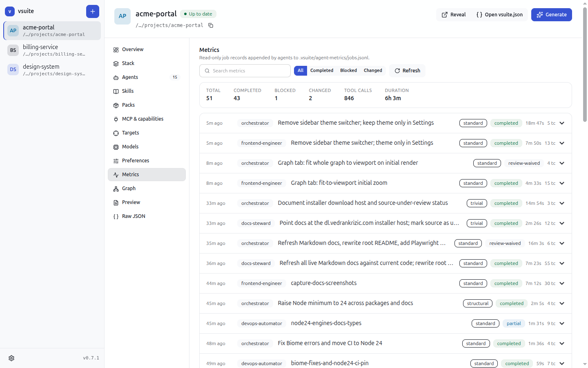588x368 pixels.
Task: Expand the 'Raise Node minimum to 24' row
Action: point(562,303)
